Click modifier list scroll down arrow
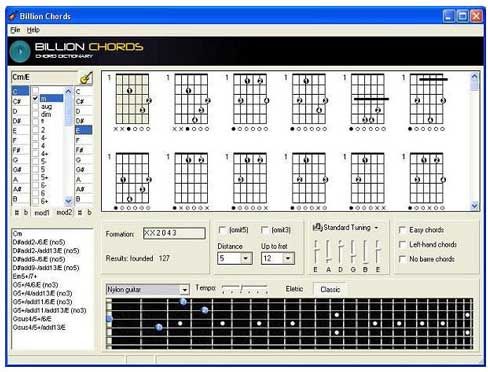The width and height of the screenshot is (488, 372). [68, 201]
